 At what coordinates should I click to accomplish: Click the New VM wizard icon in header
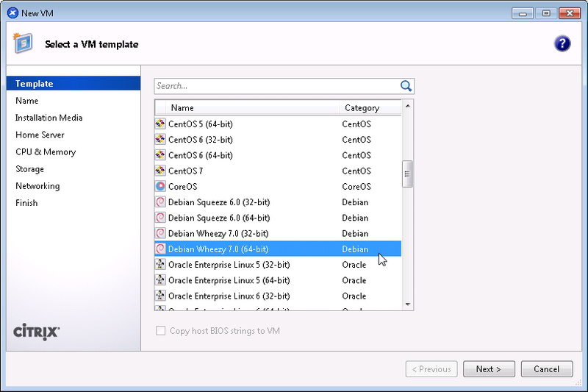click(x=23, y=43)
